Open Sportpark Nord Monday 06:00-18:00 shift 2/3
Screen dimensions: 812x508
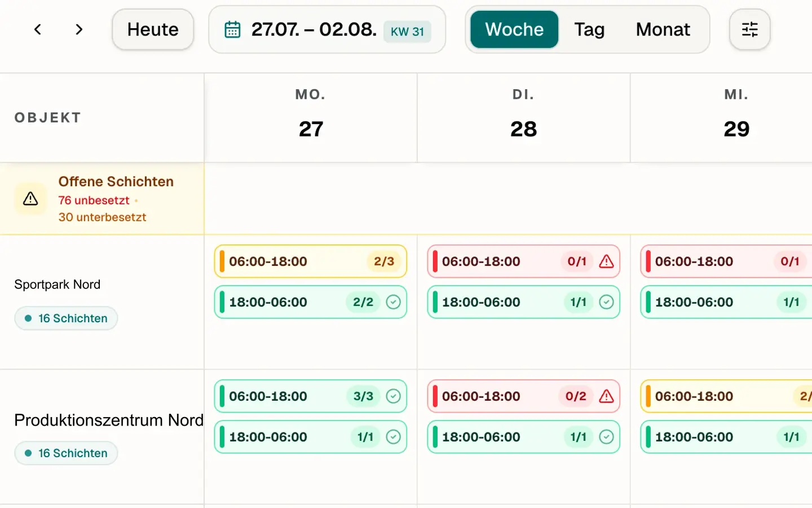[x=311, y=261]
